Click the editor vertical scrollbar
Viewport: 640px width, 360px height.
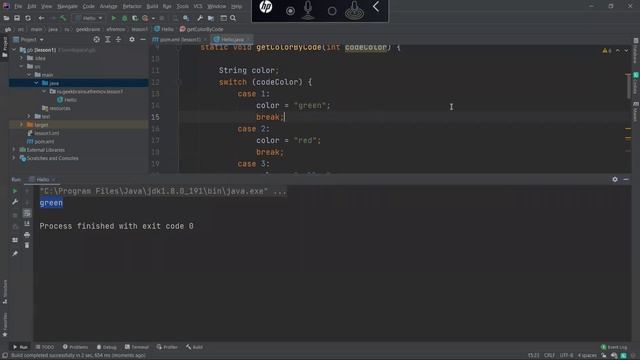pos(628,86)
